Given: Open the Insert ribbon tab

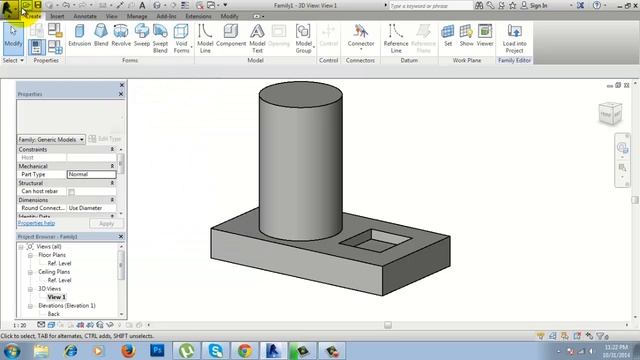Looking at the screenshot, I should pyautogui.click(x=57, y=16).
